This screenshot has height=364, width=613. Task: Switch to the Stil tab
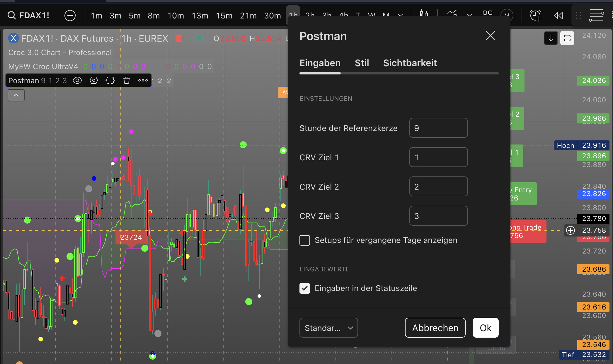coord(362,63)
